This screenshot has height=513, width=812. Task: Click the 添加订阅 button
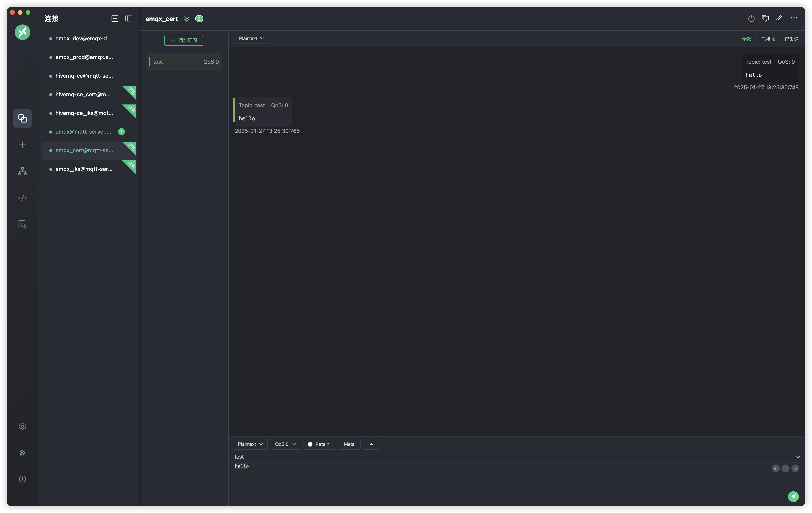point(184,40)
